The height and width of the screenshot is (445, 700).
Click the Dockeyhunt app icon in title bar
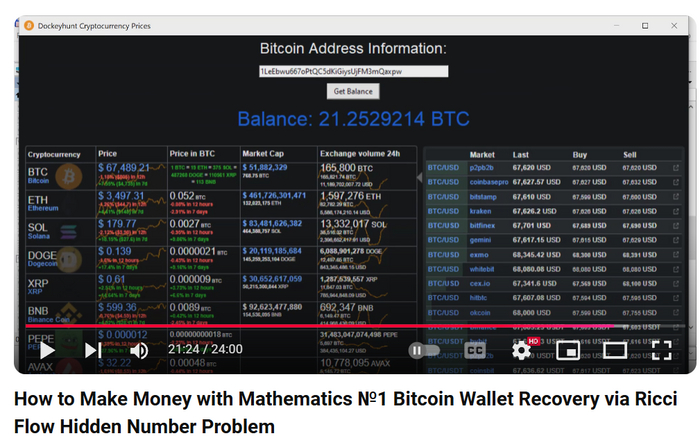[29, 26]
